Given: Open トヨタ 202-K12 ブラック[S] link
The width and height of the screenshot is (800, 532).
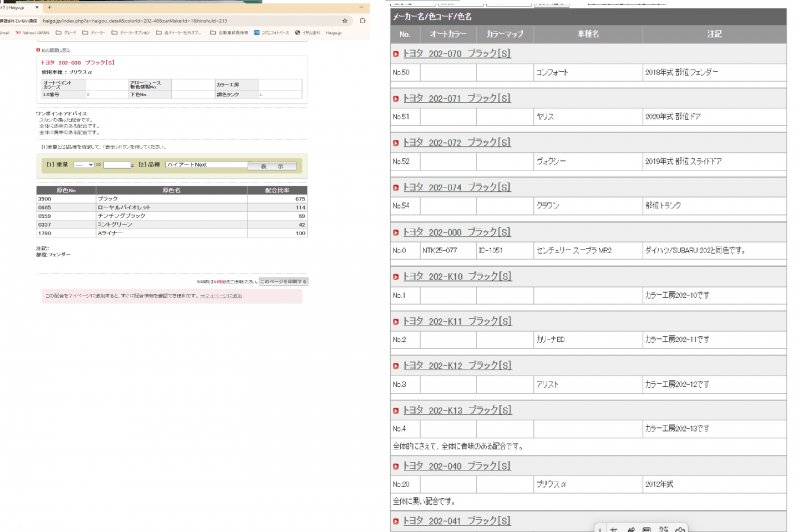Looking at the screenshot, I should click(457, 366).
